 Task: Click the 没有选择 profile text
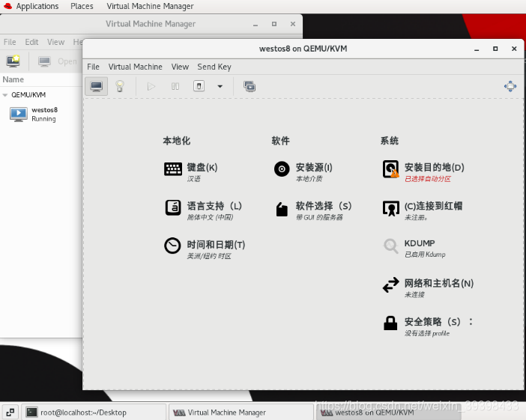pyautogui.click(x=427, y=333)
